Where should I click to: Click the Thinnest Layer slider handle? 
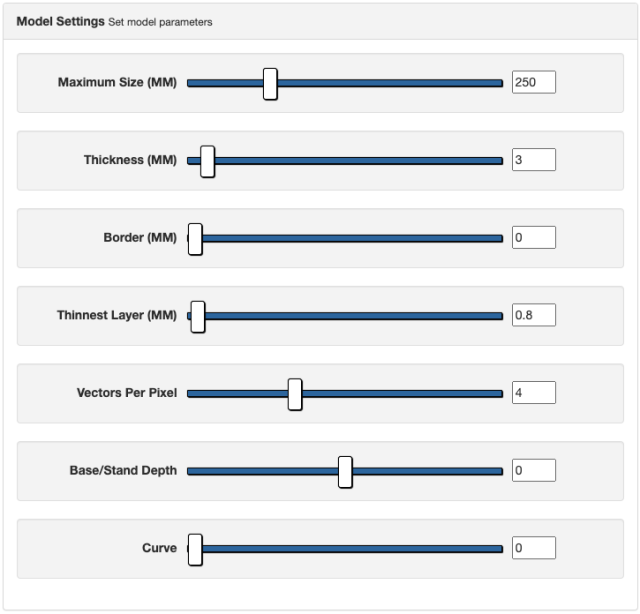(x=198, y=316)
